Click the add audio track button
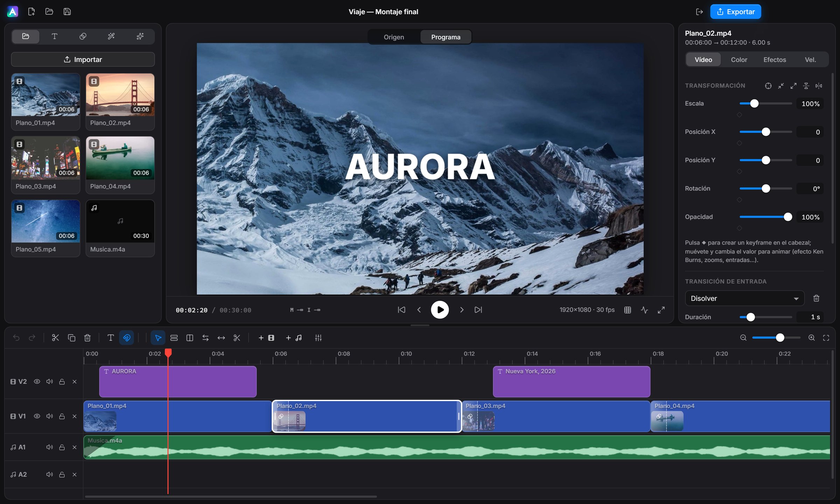 point(294,338)
